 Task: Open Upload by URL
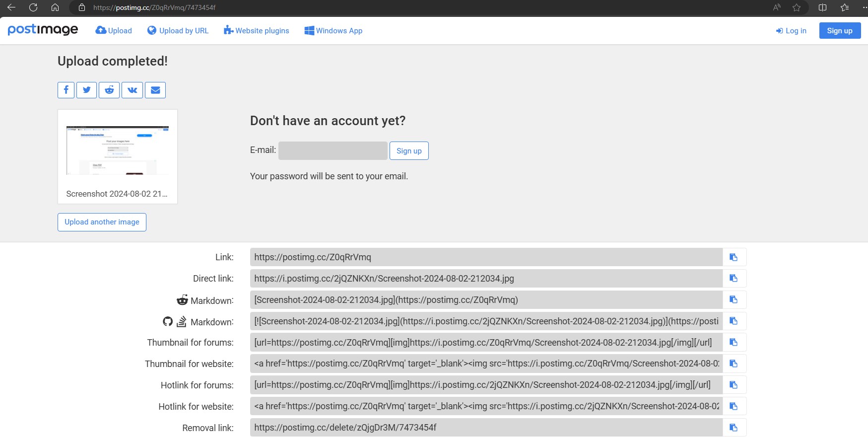click(178, 30)
